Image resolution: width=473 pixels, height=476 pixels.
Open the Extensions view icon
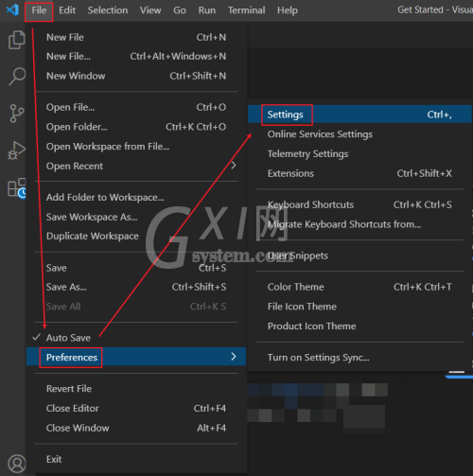16,188
